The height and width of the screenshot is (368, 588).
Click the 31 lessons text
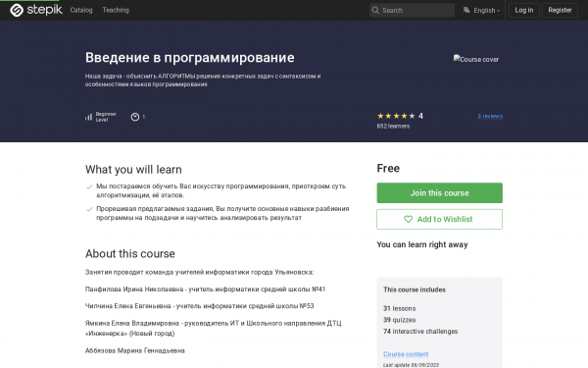click(400, 309)
